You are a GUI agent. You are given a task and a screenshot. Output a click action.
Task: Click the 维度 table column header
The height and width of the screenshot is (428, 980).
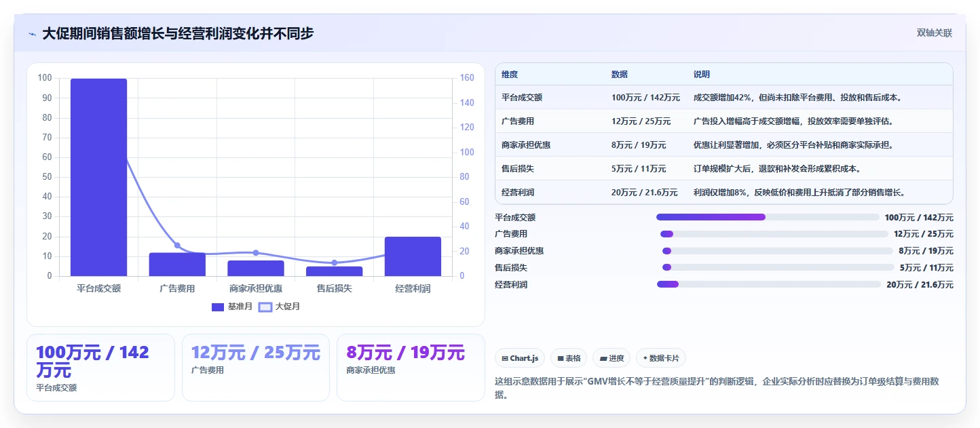pyautogui.click(x=510, y=75)
